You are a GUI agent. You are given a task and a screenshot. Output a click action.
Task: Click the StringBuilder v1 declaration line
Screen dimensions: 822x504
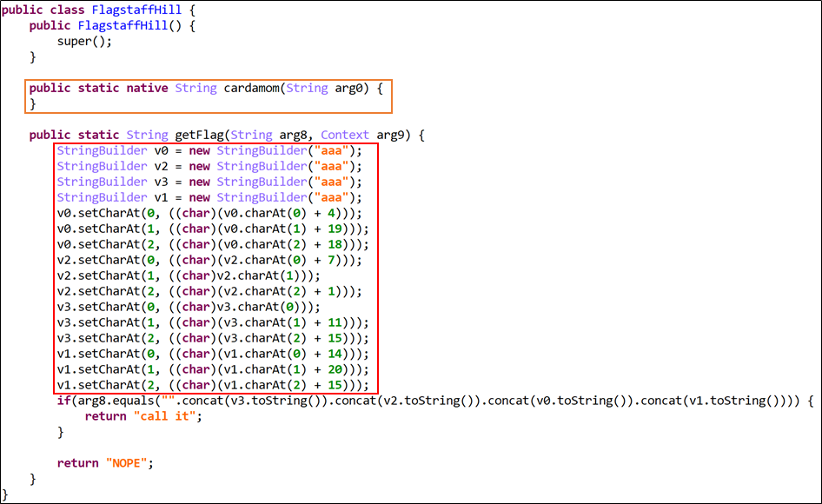(x=209, y=198)
